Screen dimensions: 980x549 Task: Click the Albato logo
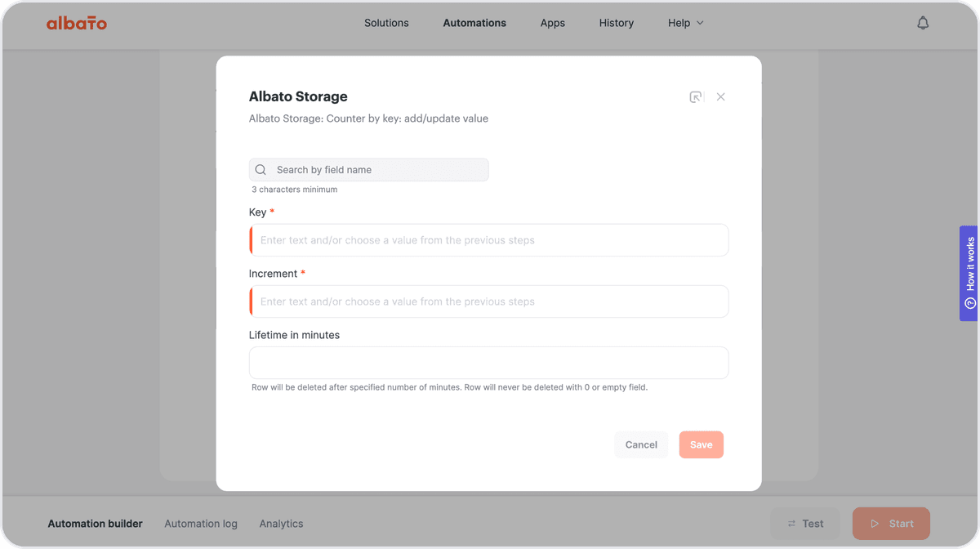77,23
